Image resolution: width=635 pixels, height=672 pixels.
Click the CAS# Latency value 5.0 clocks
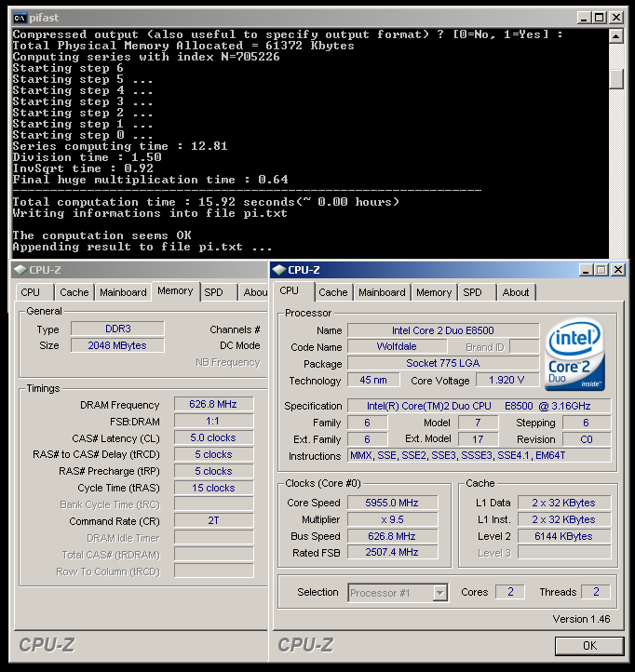(x=213, y=437)
